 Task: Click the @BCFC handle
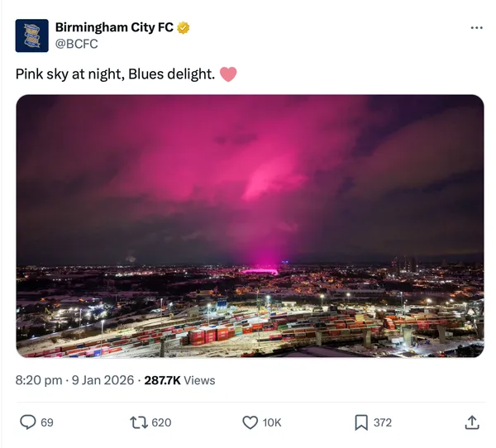(77, 44)
